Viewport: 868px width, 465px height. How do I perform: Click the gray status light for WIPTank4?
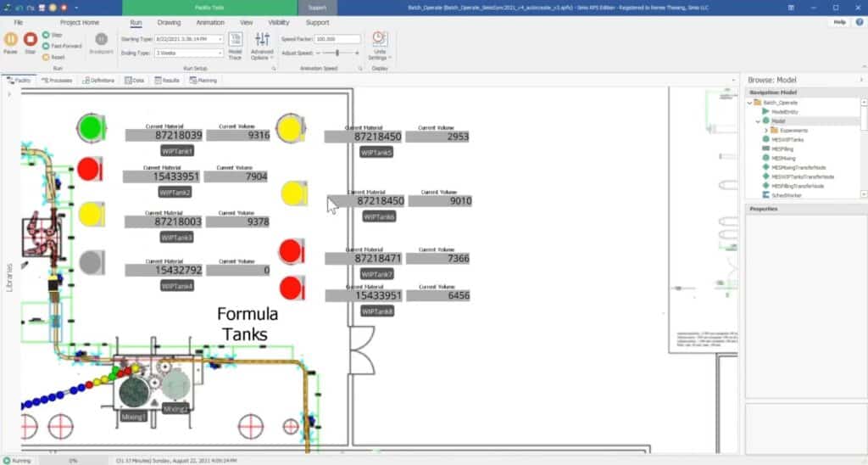click(x=92, y=263)
